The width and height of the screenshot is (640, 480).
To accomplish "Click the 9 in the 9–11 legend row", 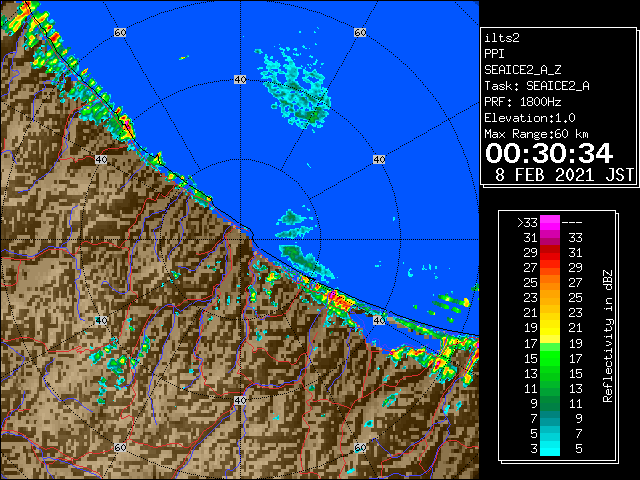I will tap(534, 403).
